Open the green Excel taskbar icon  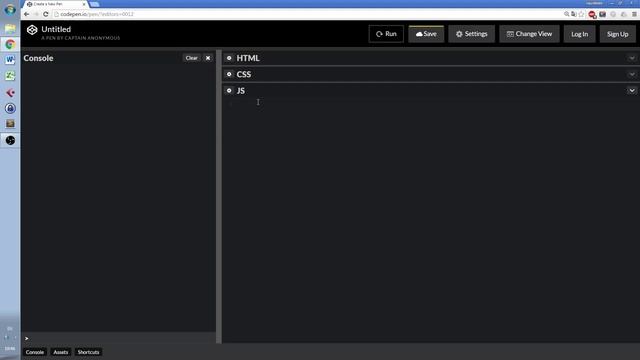click(10, 76)
